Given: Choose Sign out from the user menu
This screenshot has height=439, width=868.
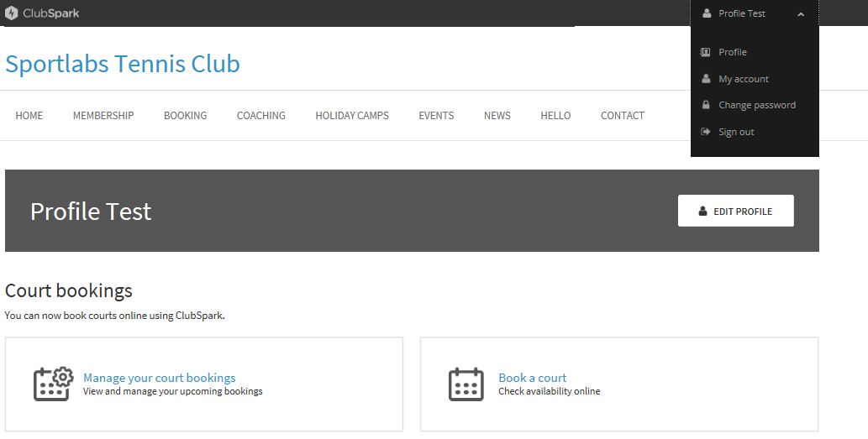Looking at the screenshot, I should [x=736, y=132].
